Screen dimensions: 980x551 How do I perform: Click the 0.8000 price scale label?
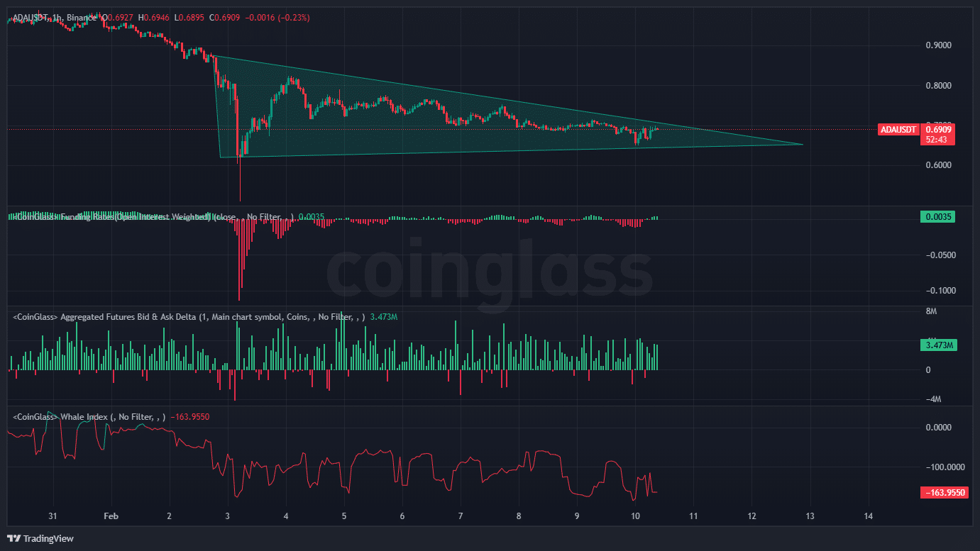938,86
